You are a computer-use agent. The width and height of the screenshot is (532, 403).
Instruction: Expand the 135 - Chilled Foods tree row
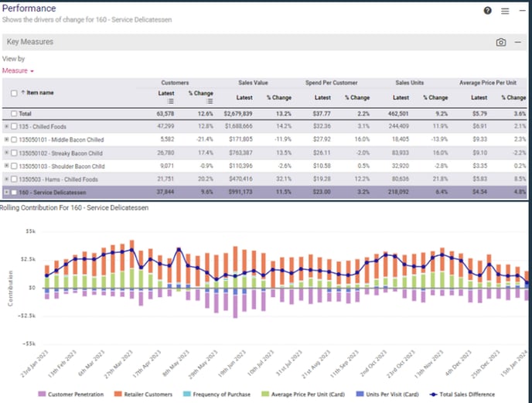click(6, 125)
